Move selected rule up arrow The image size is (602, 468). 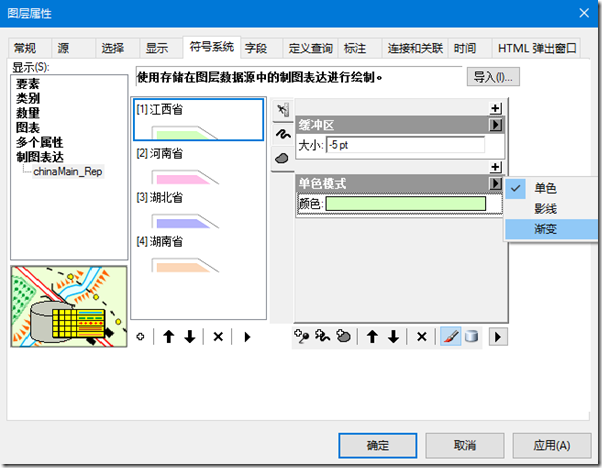pos(169,337)
